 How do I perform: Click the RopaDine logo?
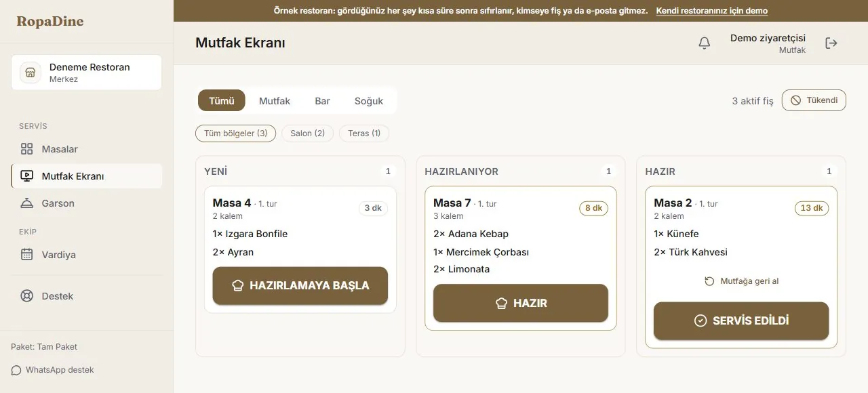pos(50,21)
